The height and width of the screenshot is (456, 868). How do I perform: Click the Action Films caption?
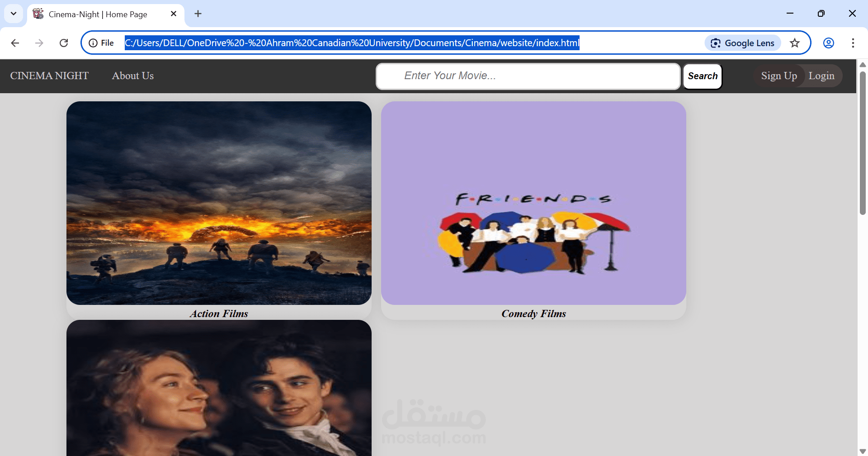click(219, 313)
